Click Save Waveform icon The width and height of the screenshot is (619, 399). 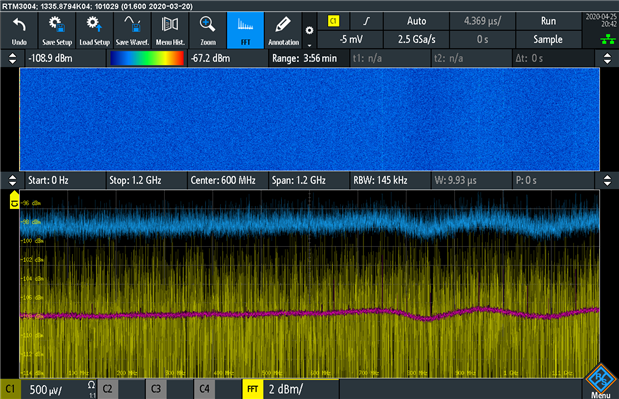tap(132, 30)
